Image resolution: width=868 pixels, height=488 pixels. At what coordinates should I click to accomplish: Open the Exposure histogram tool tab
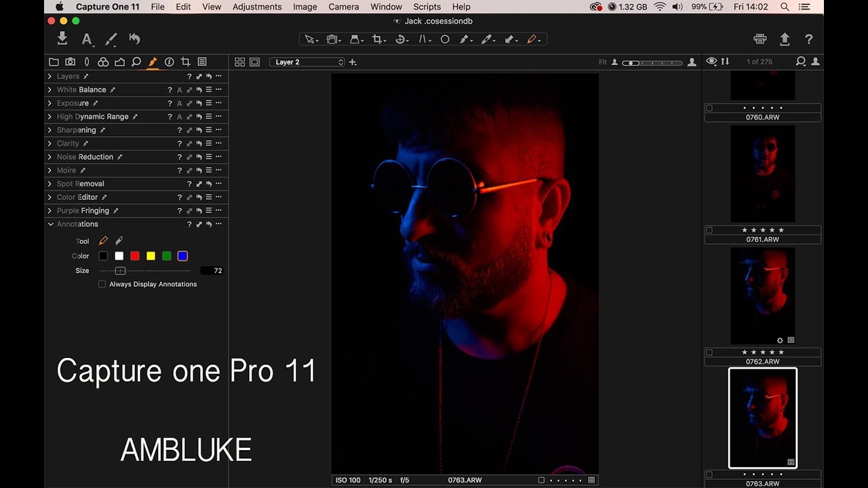tap(119, 62)
